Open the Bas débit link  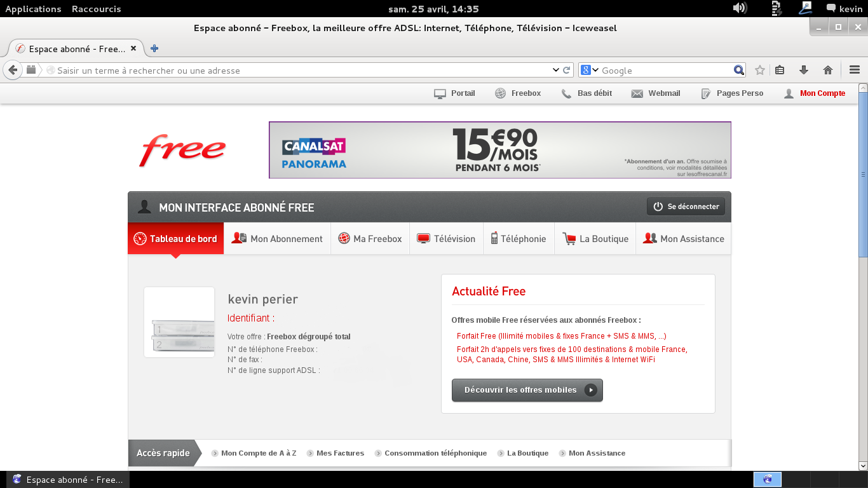tap(587, 93)
